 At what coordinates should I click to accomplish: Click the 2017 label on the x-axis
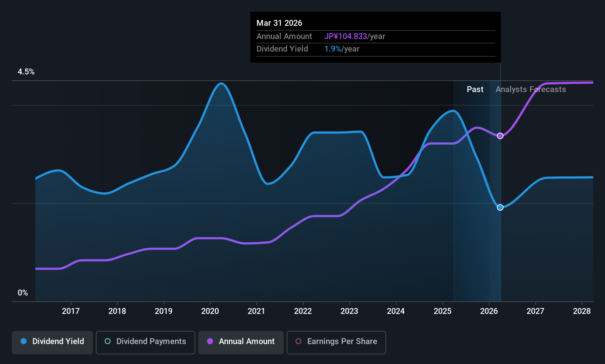tap(71, 311)
